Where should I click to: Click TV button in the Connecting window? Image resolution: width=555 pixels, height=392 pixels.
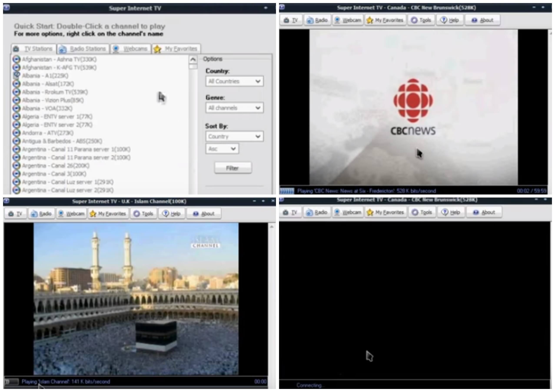[x=291, y=212]
